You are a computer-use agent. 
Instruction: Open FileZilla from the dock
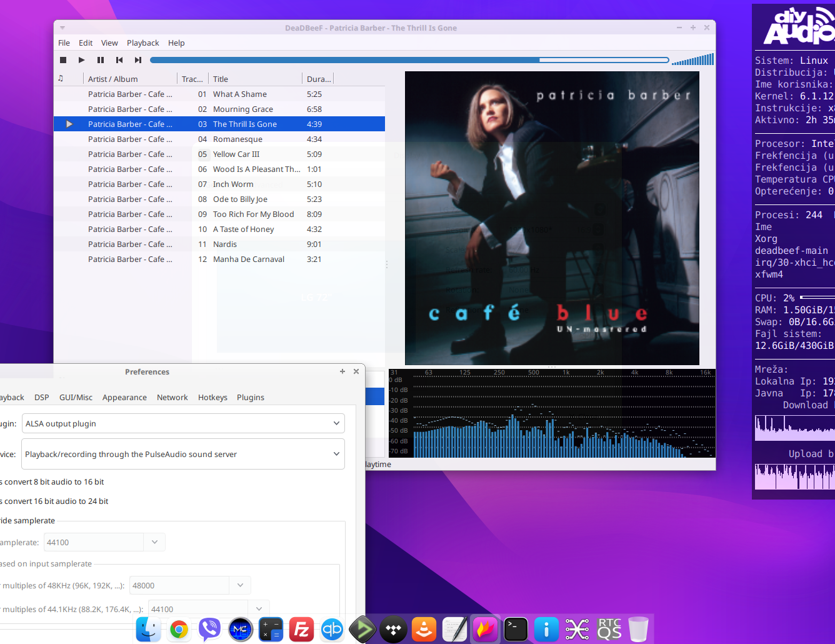[x=301, y=630]
